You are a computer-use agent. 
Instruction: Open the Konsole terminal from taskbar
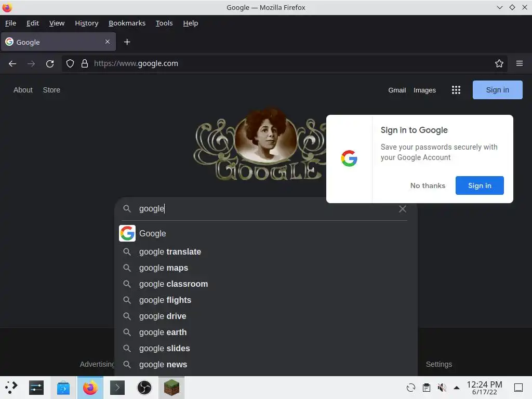click(117, 388)
